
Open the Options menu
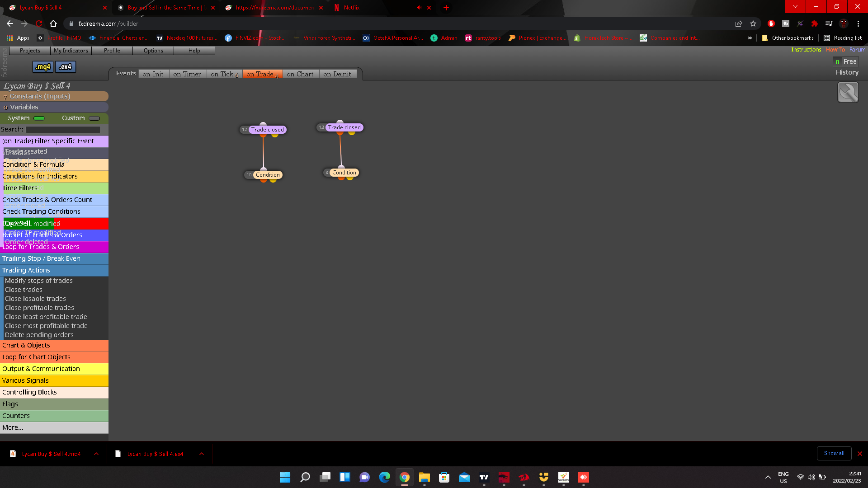153,51
